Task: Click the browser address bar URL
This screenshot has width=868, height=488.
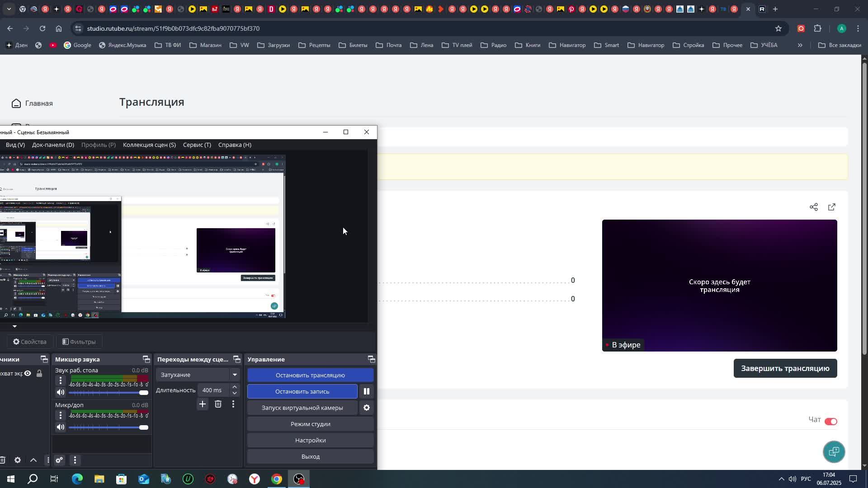Action: coord(173,28)
